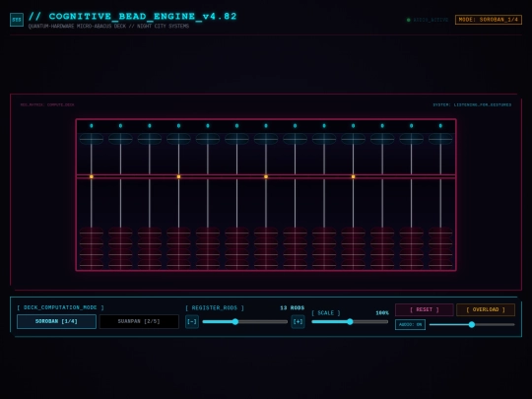Toggle the AUDIO: ON switch

(x=410, y=325)
